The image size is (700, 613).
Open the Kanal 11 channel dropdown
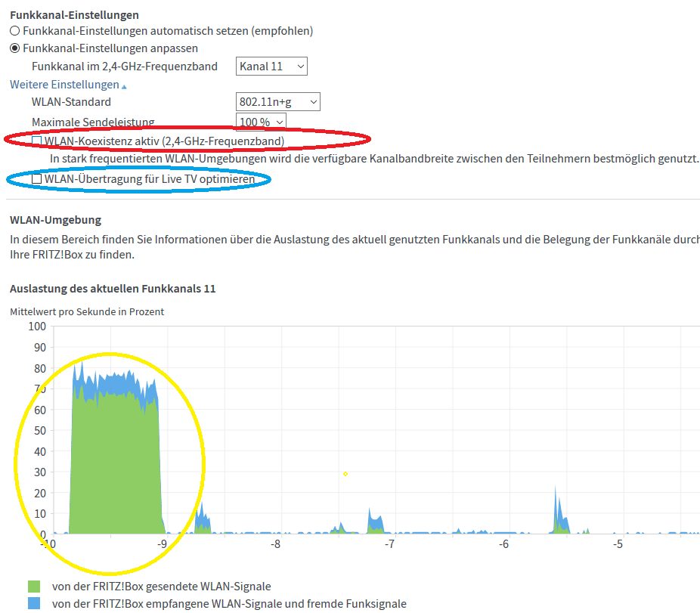coord(271,67)
